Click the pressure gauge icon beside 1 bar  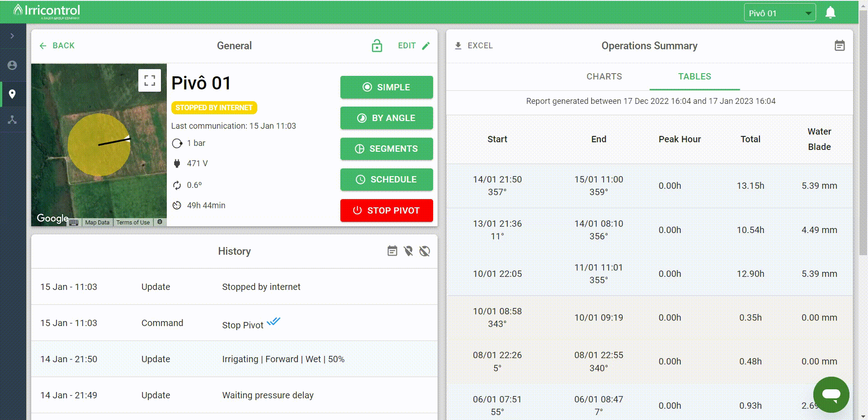click(177, 144)
